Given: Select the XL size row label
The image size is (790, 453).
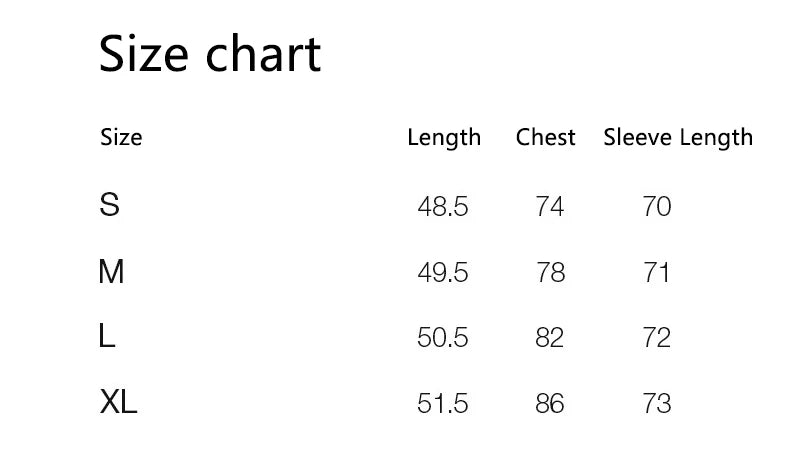Looking at the screenshot, I should [x=118, y=403].
